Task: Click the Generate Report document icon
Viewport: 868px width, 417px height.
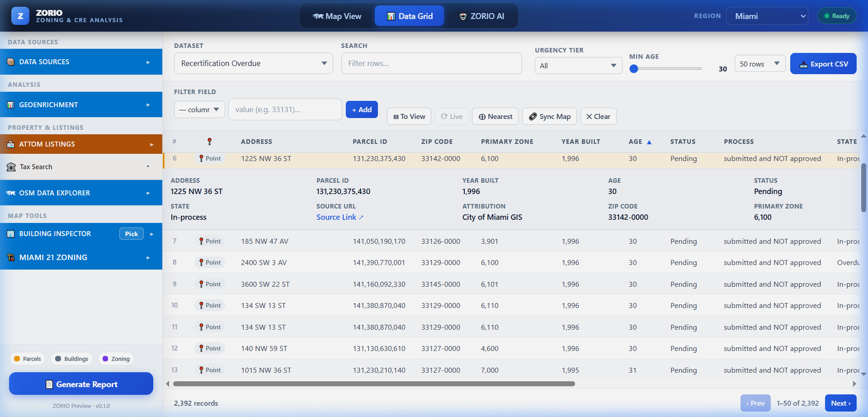Action: tap(49, 384)
